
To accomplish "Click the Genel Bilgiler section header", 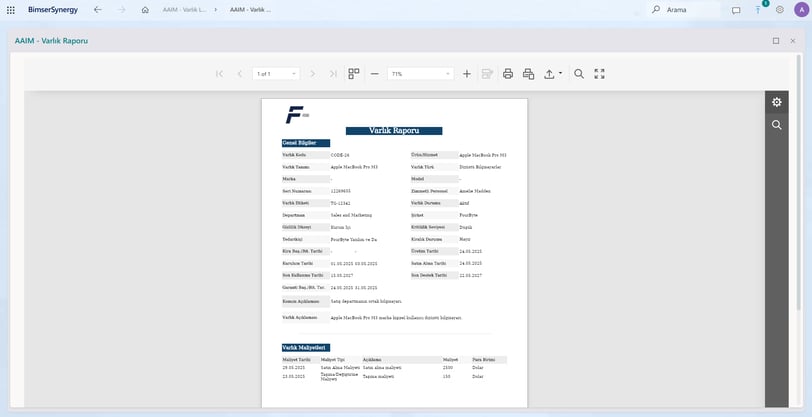I will coord(306,143).
